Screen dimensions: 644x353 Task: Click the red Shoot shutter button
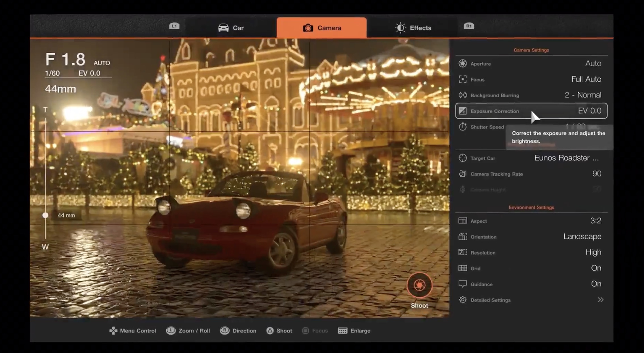419,285
